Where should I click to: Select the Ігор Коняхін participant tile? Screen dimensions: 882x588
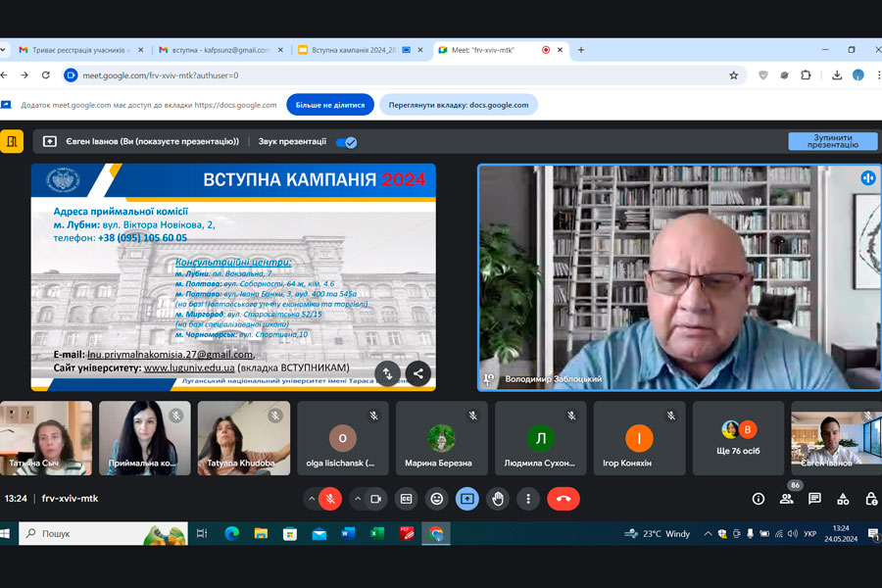tap(639, 438)
